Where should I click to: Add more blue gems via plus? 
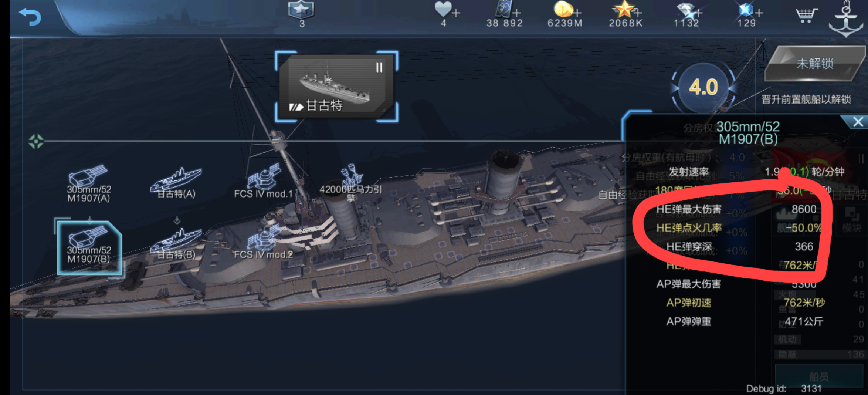[x=759, y=13]
